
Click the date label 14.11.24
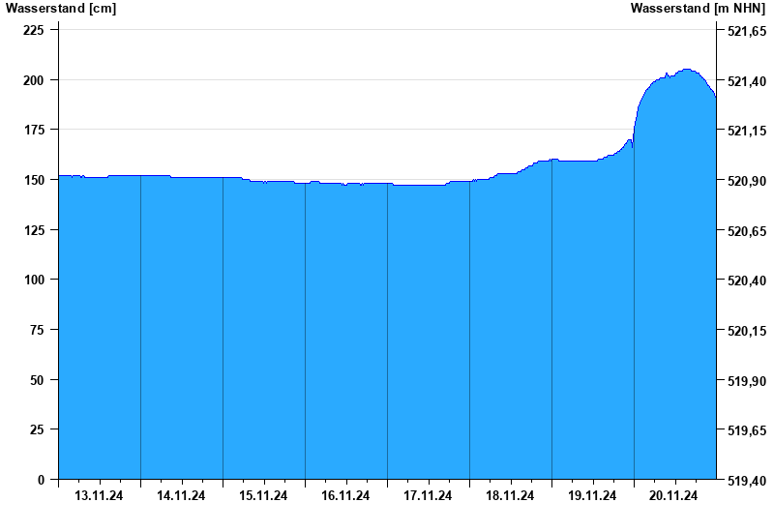tap(181, 496)
